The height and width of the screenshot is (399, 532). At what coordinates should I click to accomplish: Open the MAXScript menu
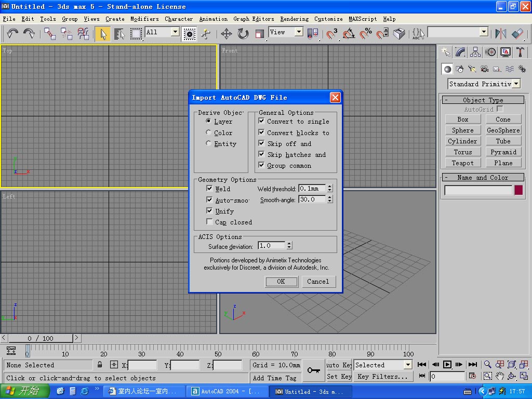pos(363,19)
